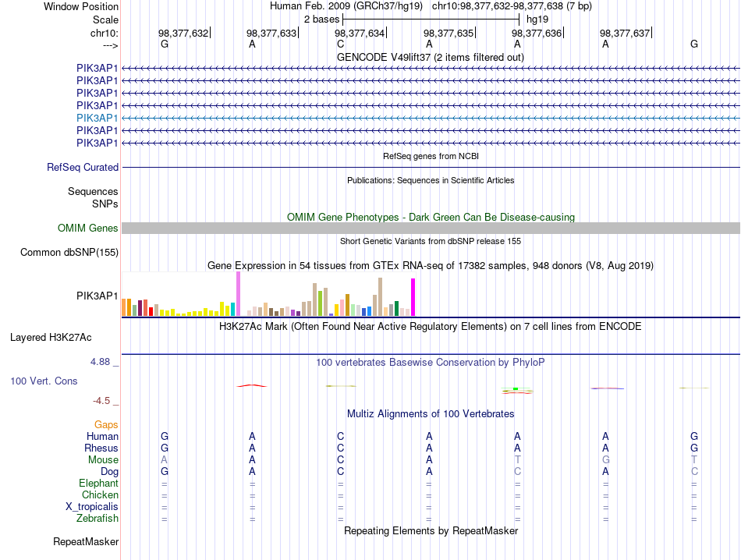741x560 pixels.
Task: Click the green PhyloP conservation mark
Action: [x=516, y=389]
